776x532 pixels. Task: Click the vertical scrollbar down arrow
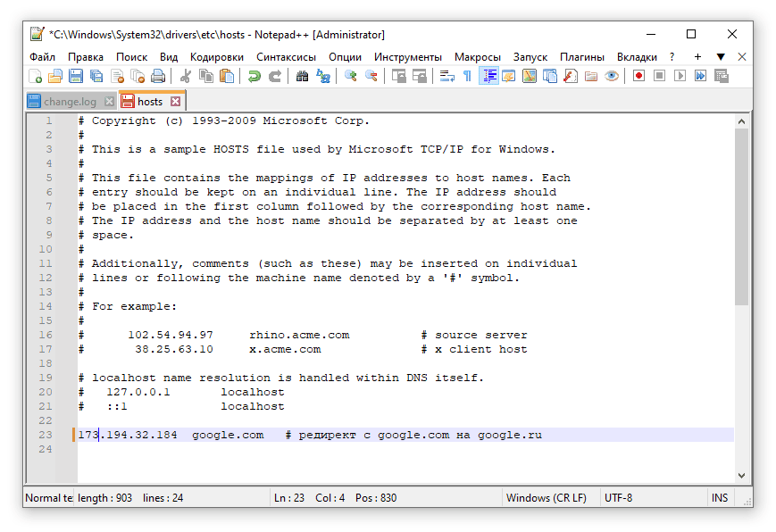coord(741,476)
